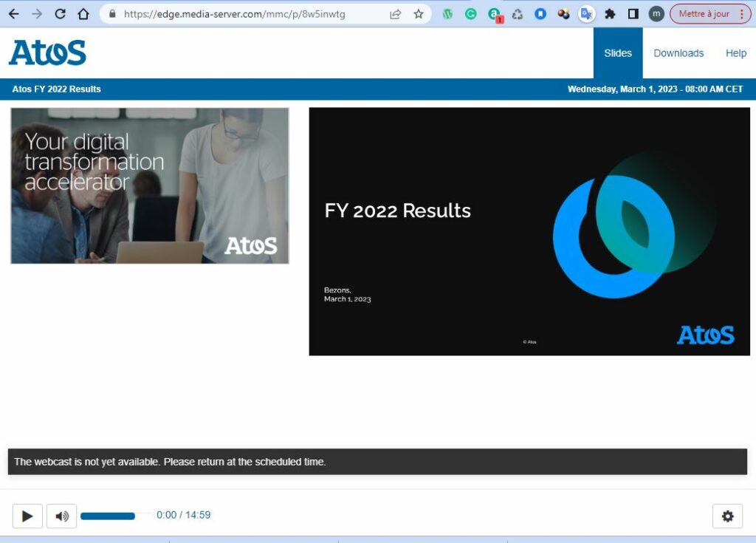Toggle the browser side panel
Viewport: 756px width, 543px height.
[633, 14]
